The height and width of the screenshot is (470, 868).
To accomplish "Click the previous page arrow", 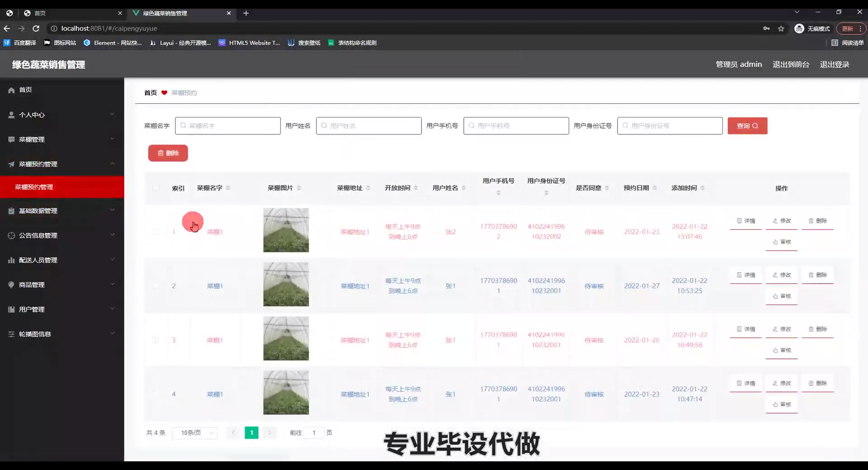I will coord(233,433).
